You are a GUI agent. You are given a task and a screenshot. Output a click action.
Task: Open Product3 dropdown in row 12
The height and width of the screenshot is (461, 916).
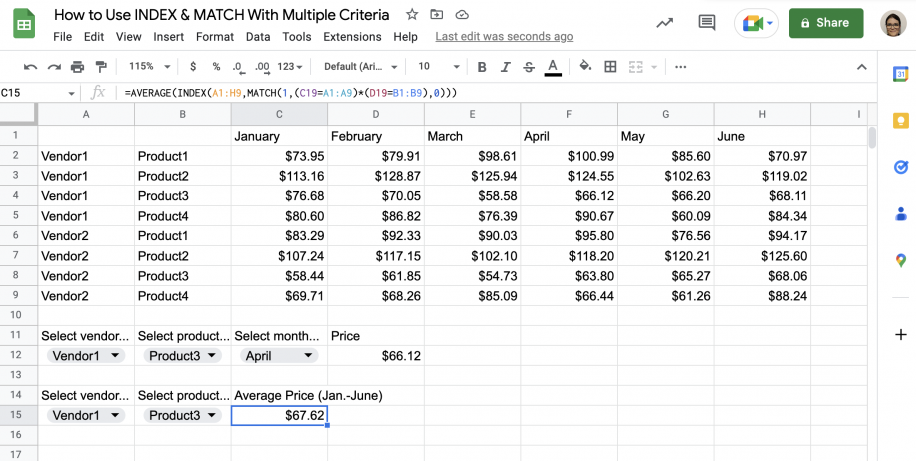click(x=182, y=355)
